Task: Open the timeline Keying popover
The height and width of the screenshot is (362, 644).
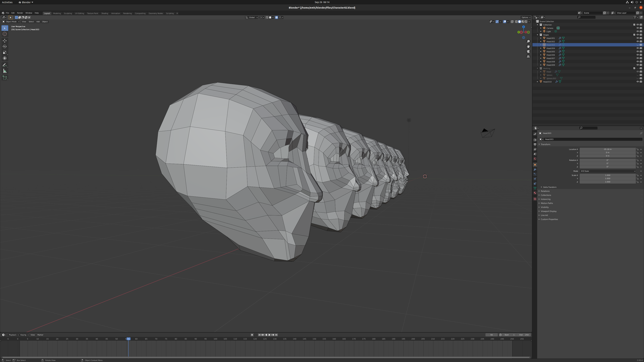Action: tap(24, 335)
